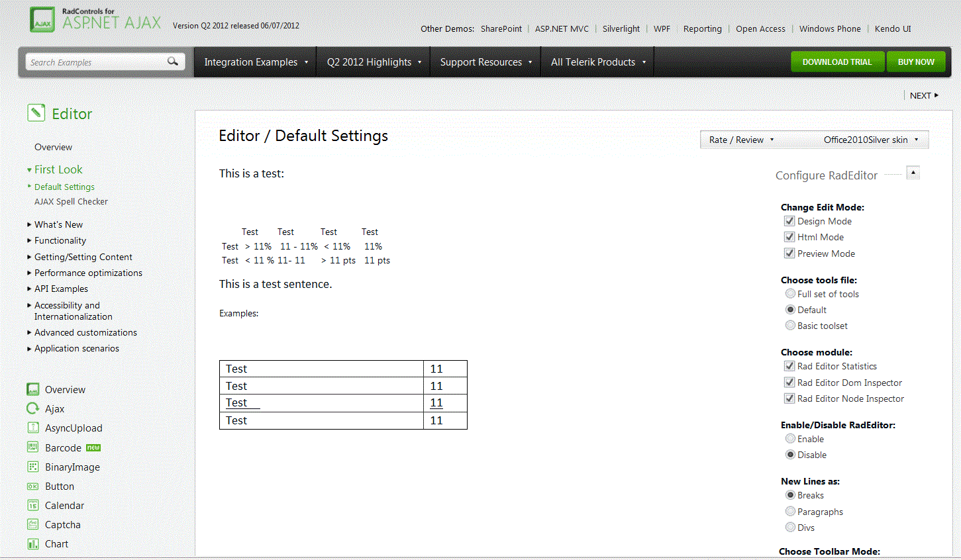961x560 pixels.
Task: Select Divs for new lines
Action: point(790,527)
